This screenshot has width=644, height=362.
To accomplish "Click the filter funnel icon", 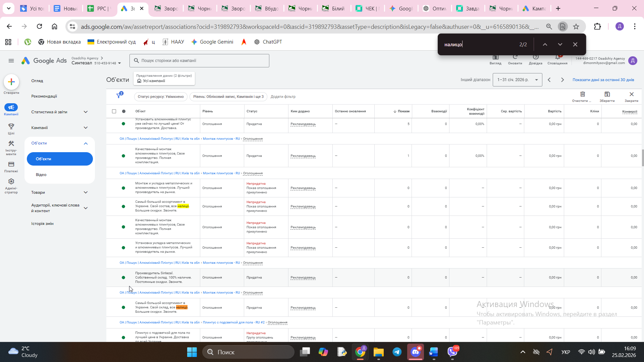I will (119, 96).
